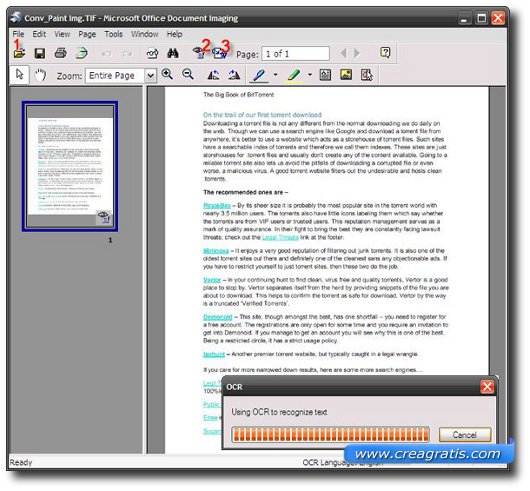Insert a picture annotation
This screenshot has height=491, width=530.
tap(346, 75)
